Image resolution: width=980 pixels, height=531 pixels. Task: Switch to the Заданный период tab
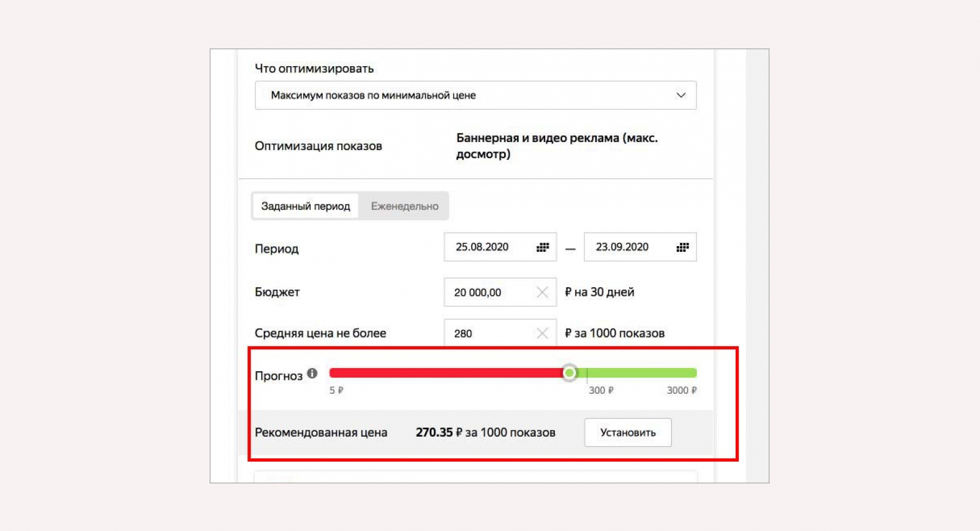pos(306,206)
